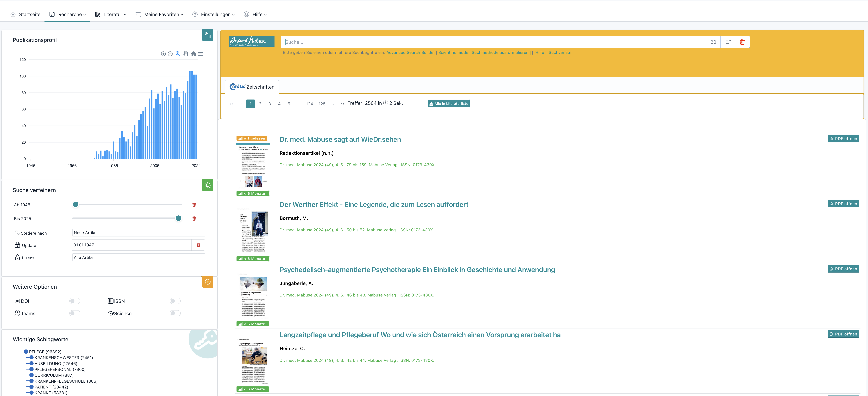The height and width of the screenshot is (396, 868).
Task: Enable the DOI toggle
Action: (74, 301)
